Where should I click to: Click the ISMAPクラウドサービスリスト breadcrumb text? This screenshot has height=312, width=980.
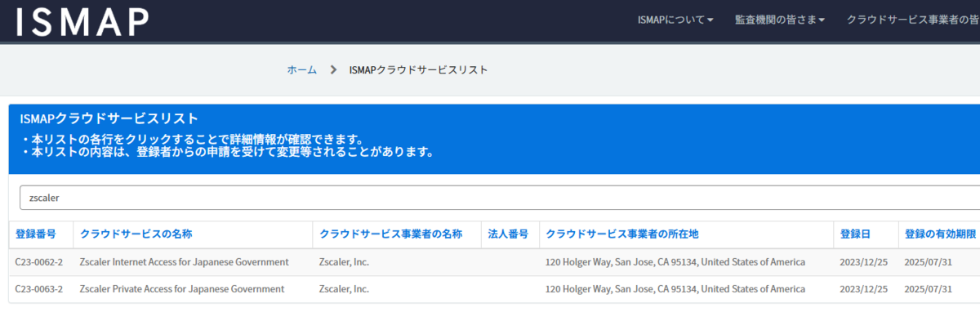click(418, 70)
